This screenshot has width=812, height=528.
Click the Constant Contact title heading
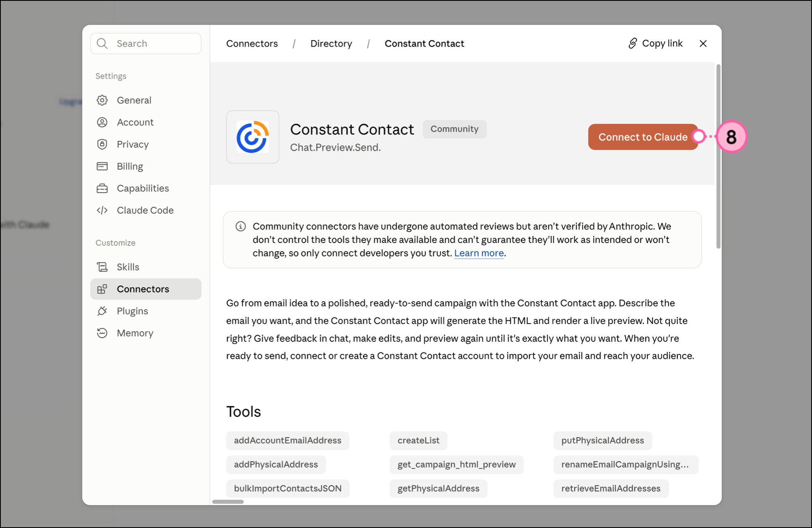[x=352, y=129]
